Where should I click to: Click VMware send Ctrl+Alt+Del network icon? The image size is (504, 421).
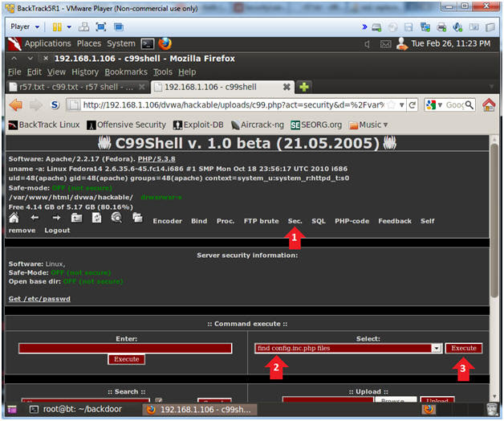[x=84, y=27]
